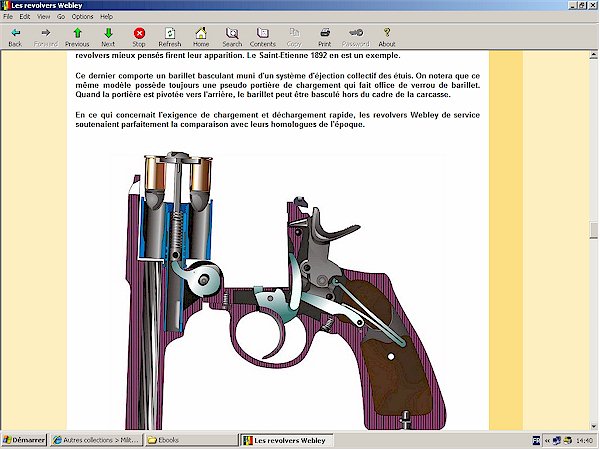600x450 pixels.
Task: Click the Les revolvers Webley taskbar button
Action: [x=286, y=440]
